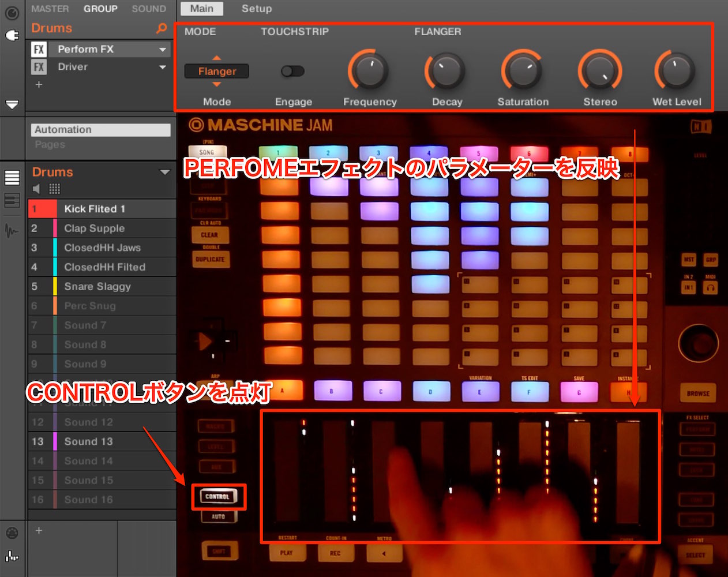Image resolution: width=728 pixels, height=577 pixels.
Task: Click the plus icon below Sound 16
Action: coord(39,530)
